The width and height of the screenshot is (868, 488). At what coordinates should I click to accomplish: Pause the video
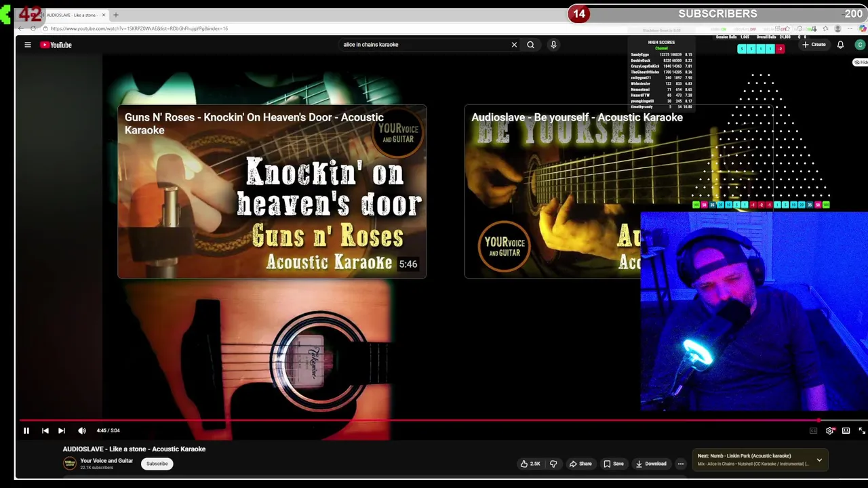(26, 430)
